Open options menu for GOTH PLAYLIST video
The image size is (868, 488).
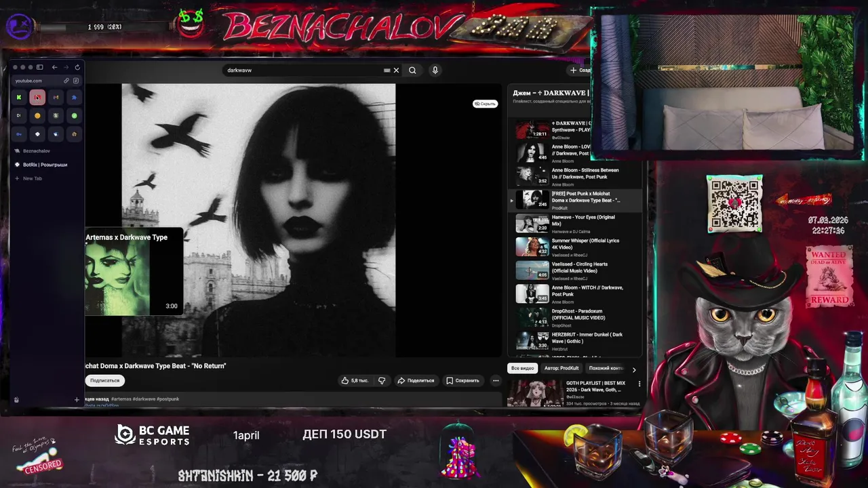click(639, 384)
